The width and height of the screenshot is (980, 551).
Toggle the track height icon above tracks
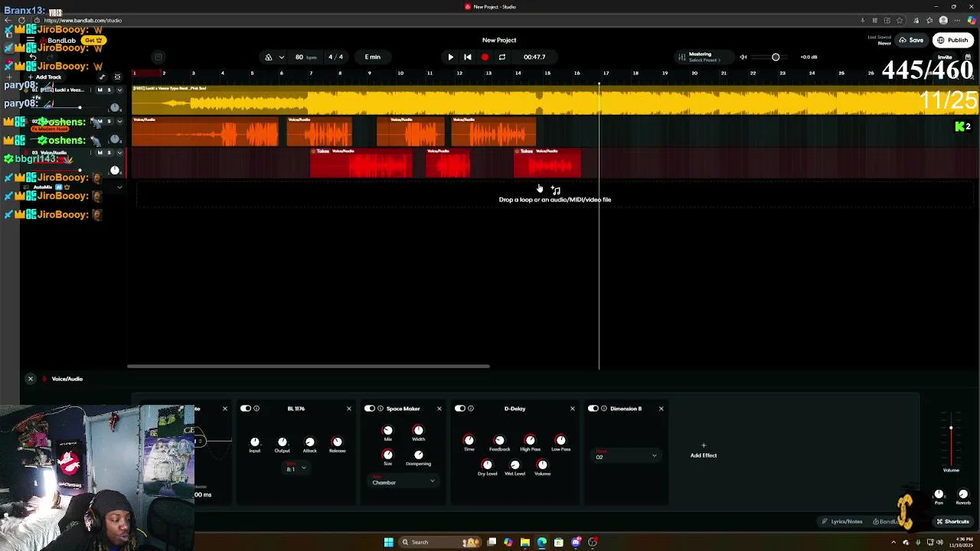click(x=117, y=77)
